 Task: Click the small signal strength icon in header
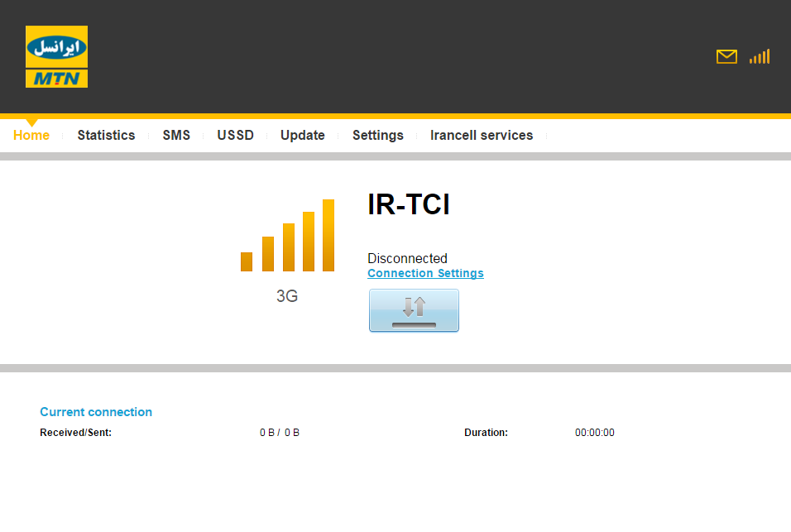pyautogui.click(x=760, y=56)
